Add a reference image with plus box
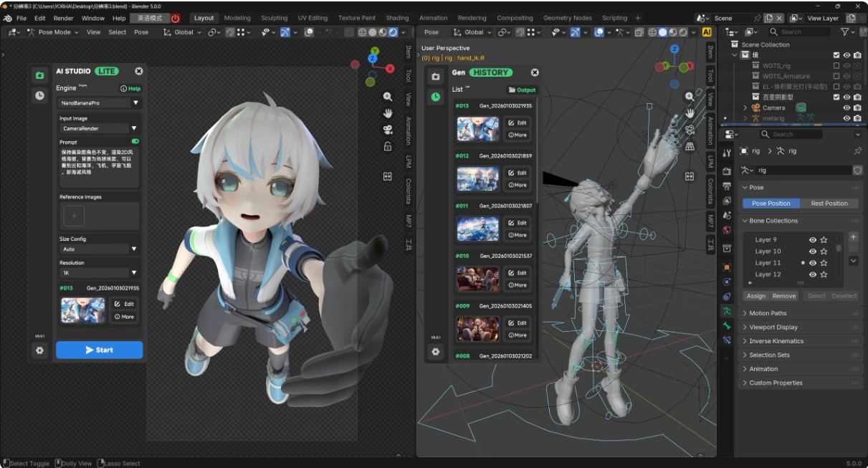Viewport: 868px width, 468px height. 74,216
